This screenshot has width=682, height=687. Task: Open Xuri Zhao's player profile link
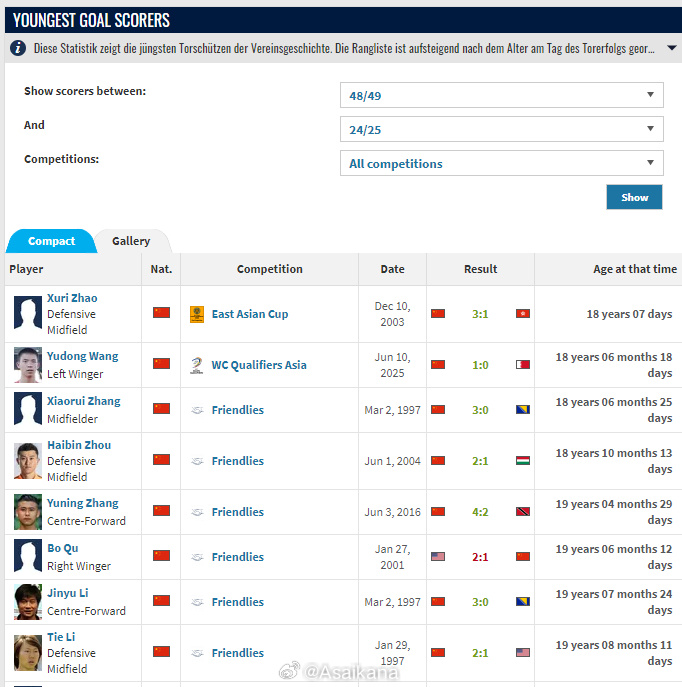coord(72,298)
